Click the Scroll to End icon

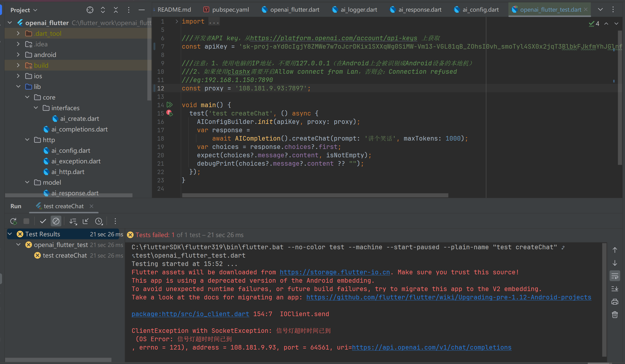(615, 289)
